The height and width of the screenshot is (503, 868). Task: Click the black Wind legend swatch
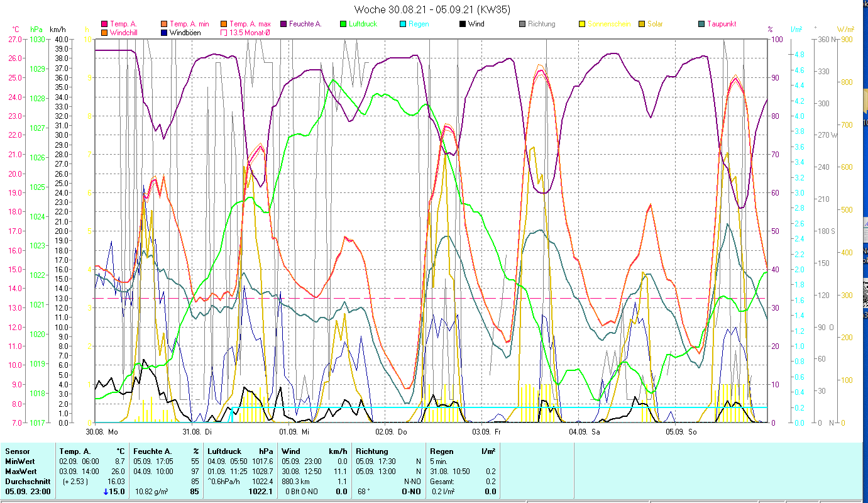pos(463,24)
